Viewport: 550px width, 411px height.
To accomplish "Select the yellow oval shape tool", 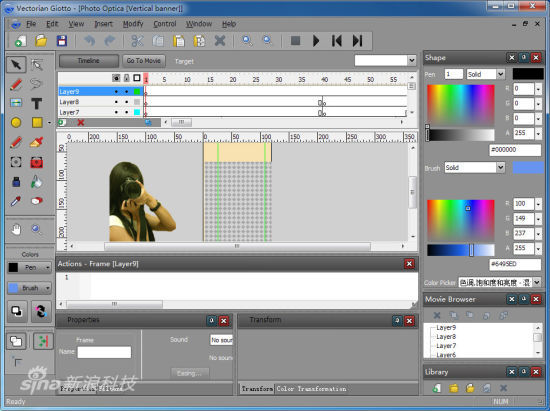I will (x=16, y=122).
